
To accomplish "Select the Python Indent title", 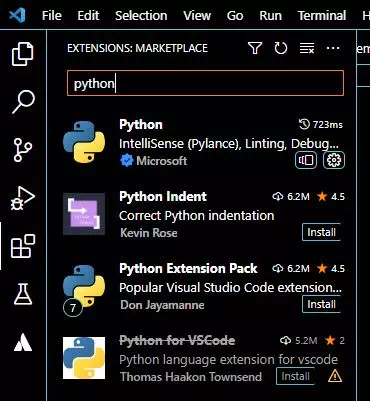I will tap(163, 196).
